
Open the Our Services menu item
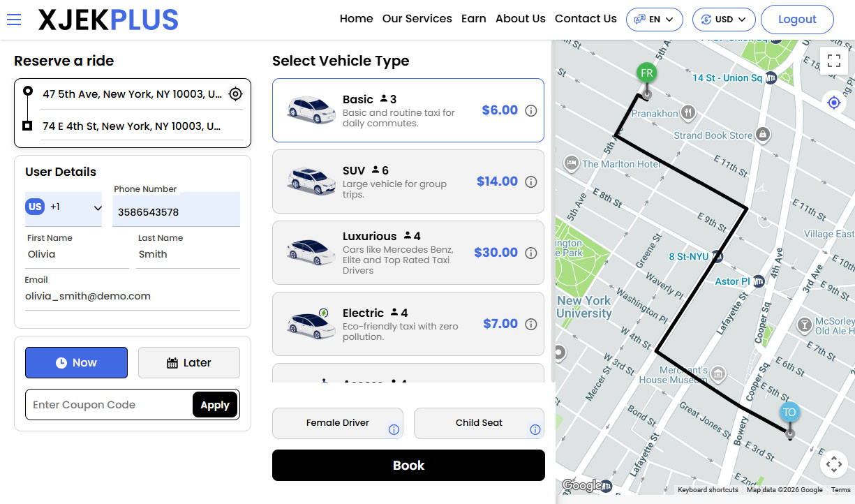[x=417, y=19]
